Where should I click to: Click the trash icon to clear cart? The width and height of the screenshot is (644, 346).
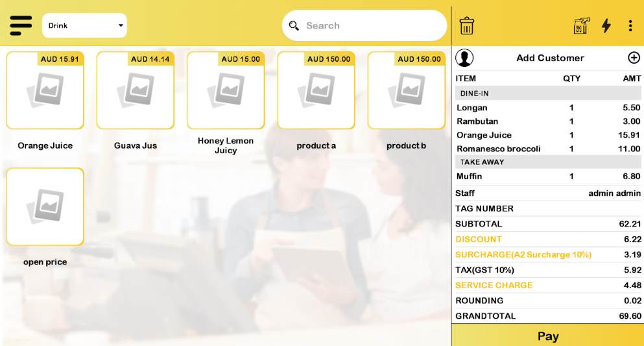point(466,26)
